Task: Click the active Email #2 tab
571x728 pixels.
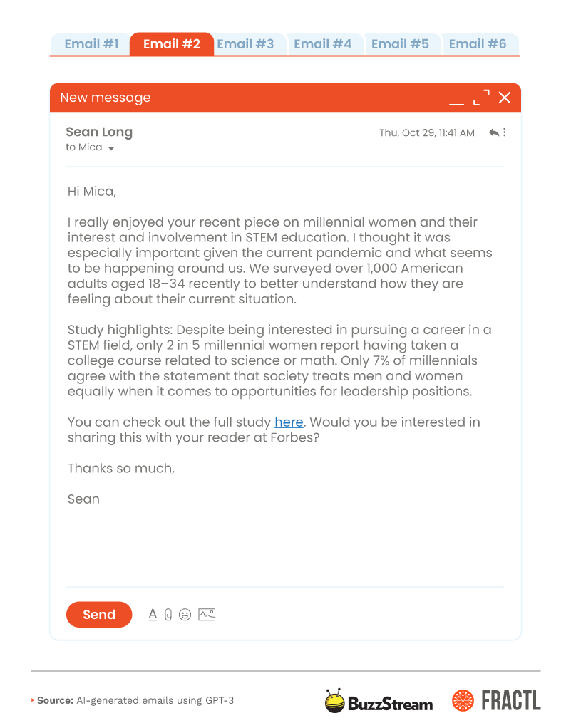Action: coord(172,44)
